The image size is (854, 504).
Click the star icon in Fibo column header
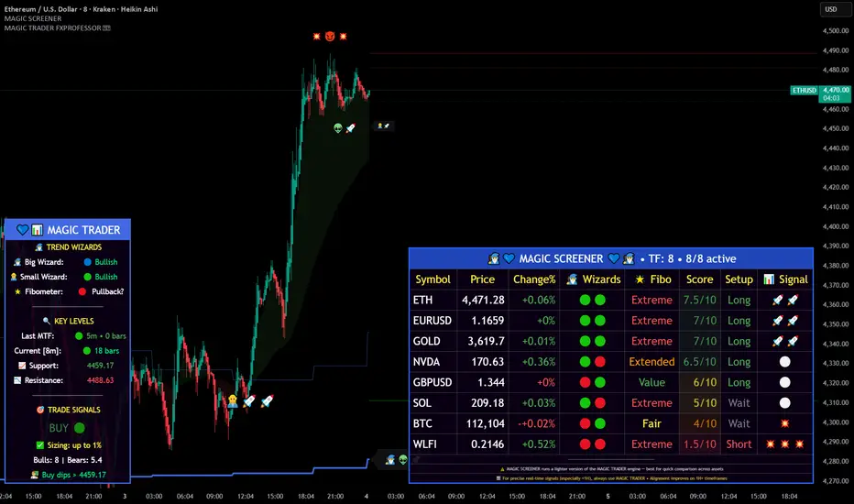pyautogui.click(x=640, y=279)
